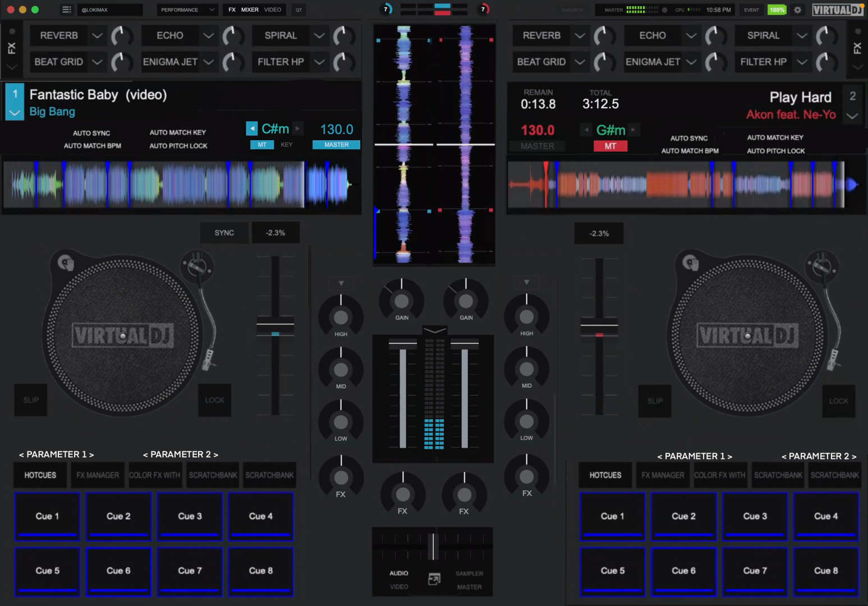The height and width of the screenshot is (606, 868).
Task: Click the left deck SPIRAL effect knob
Action: tap(343, 36)
